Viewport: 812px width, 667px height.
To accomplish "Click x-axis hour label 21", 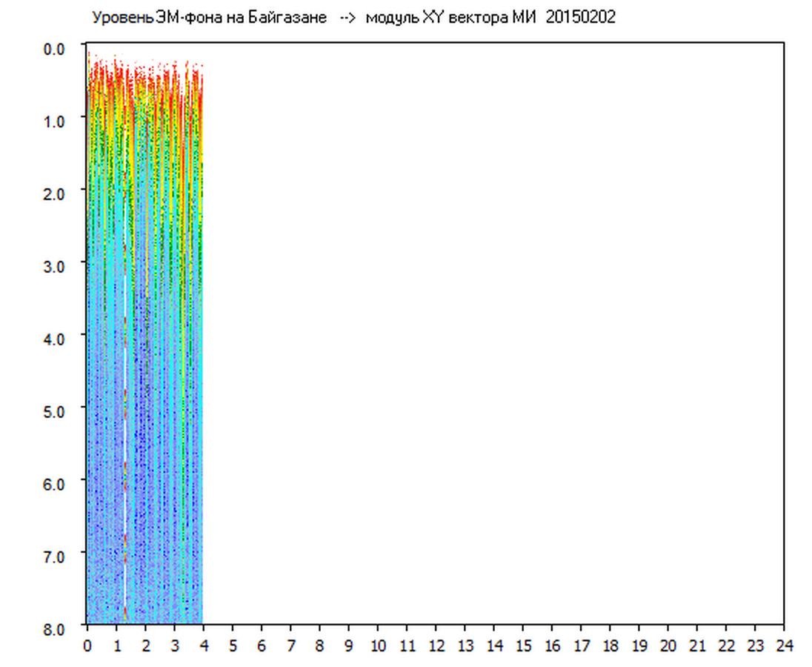I will click(x=697, y=646).
